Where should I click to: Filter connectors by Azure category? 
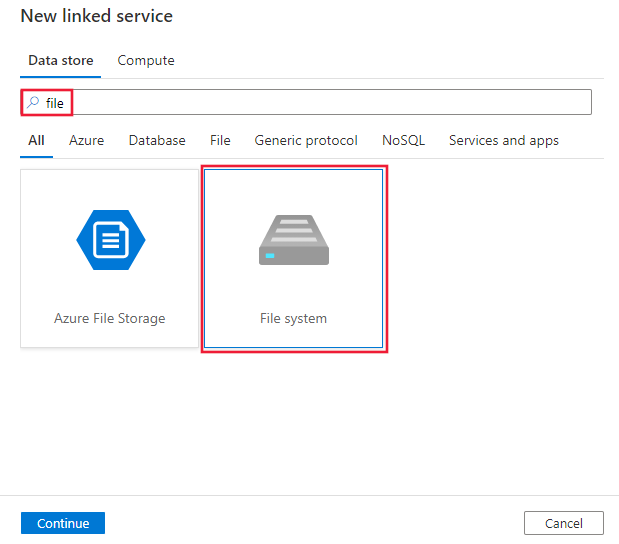(86, 141)
